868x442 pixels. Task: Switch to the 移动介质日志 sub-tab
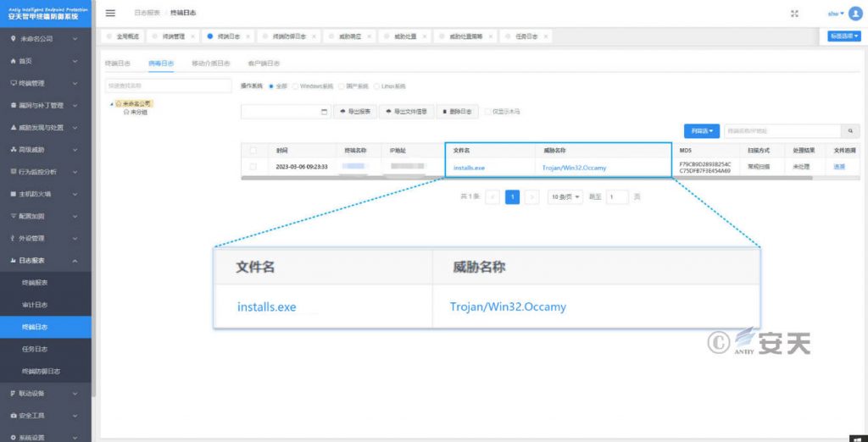[211, 64]
